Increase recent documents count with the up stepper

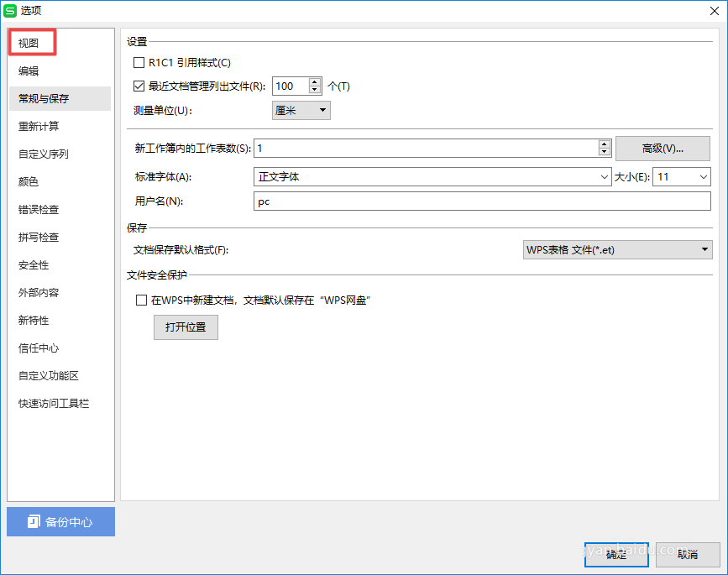click(x=315, y=81)
